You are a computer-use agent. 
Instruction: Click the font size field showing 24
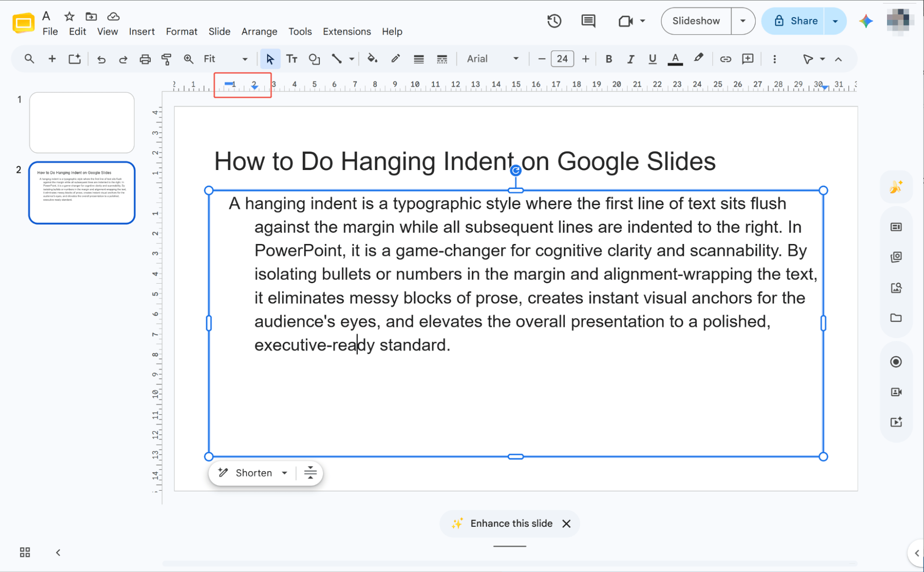tap(563, 59)
